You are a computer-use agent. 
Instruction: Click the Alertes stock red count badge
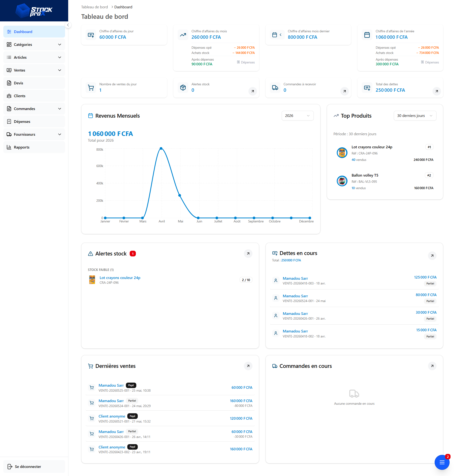133,254
